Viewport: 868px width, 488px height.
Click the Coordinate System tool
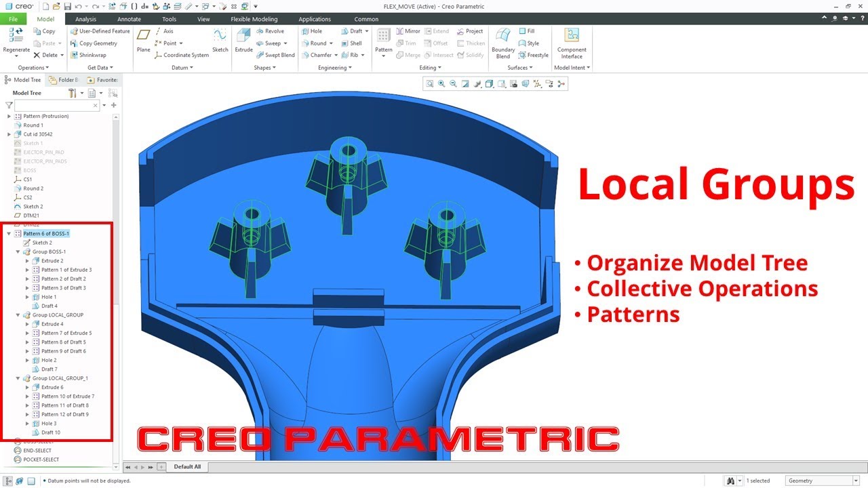[x=181, y=56]
